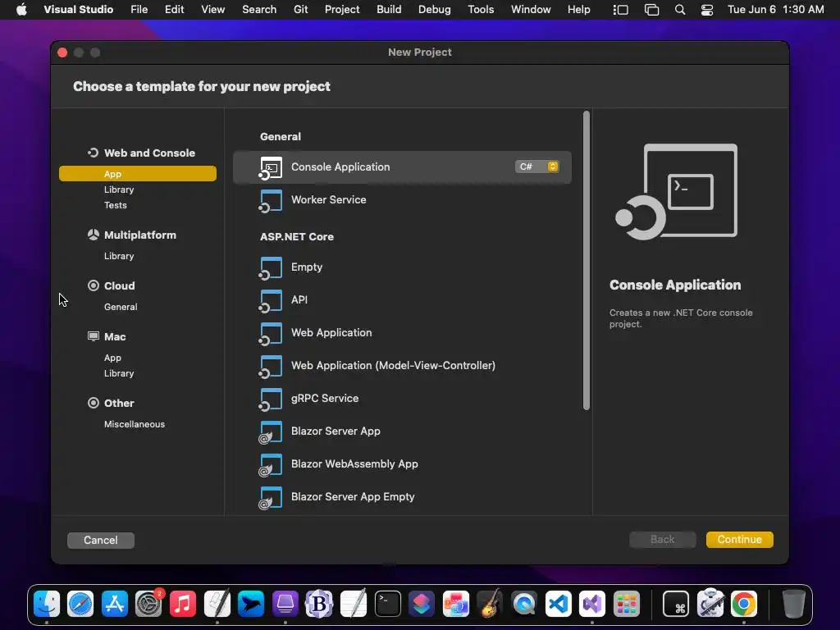This screenshot has width=840, height=630.
Task: Click the gRPC Service template icon
Action: click(271, 399)
